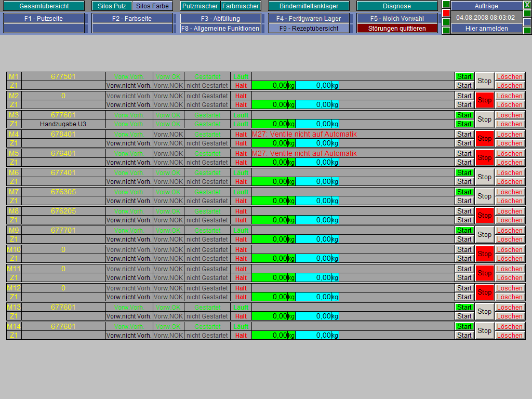Viewport: 532px width, 399px height.
Task: Click the red status indicator beside the date
Action: [446, 14]
